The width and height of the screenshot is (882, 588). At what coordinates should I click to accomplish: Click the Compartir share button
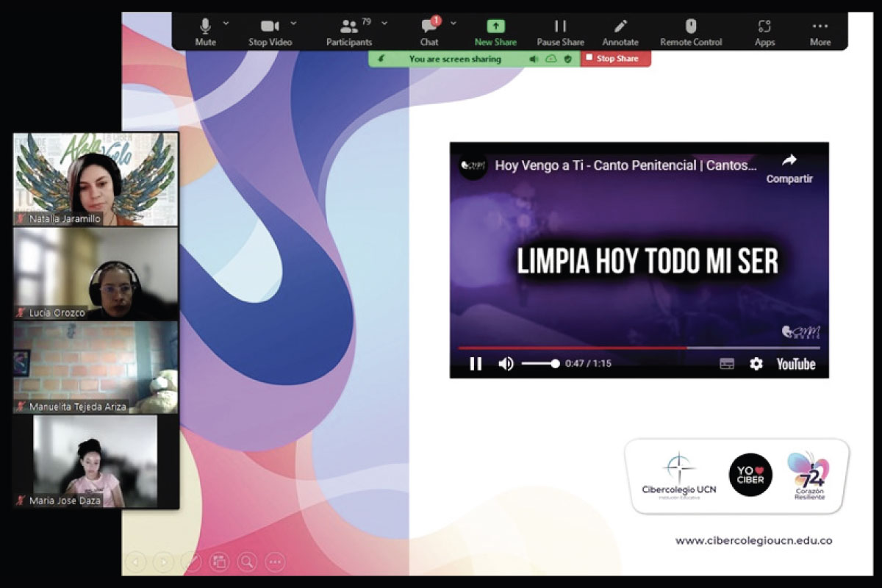point(789,168)
